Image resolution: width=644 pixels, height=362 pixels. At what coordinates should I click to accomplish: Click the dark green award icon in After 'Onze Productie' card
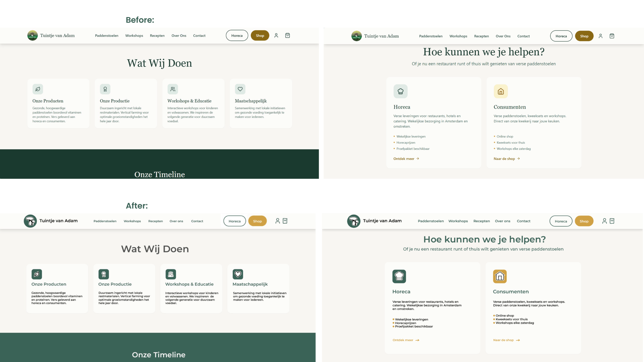[x=104, y=274]
